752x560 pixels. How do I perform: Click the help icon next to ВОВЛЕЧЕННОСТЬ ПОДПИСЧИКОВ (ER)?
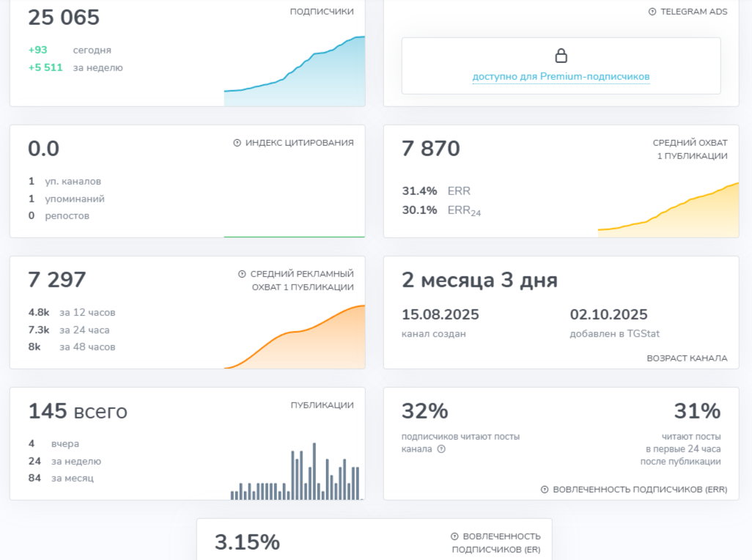point(454,535)
